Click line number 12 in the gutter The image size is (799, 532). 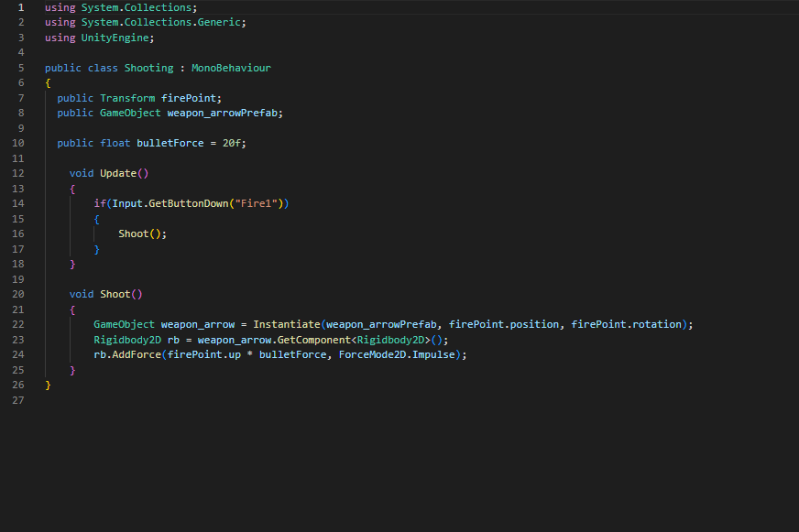click(20, 173)
